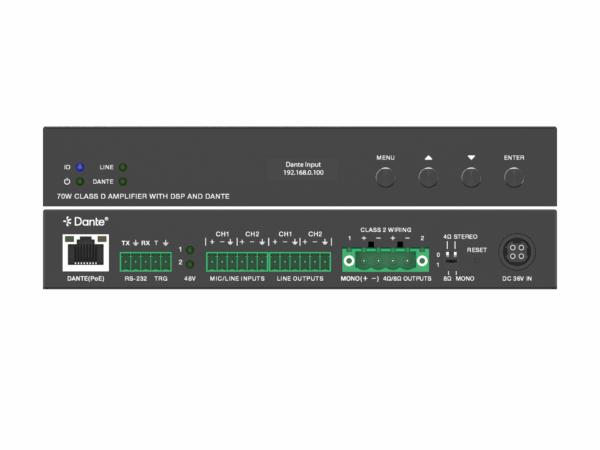
Task: Select the RS-232 TRG terminal block
Action: click(144, 261)
